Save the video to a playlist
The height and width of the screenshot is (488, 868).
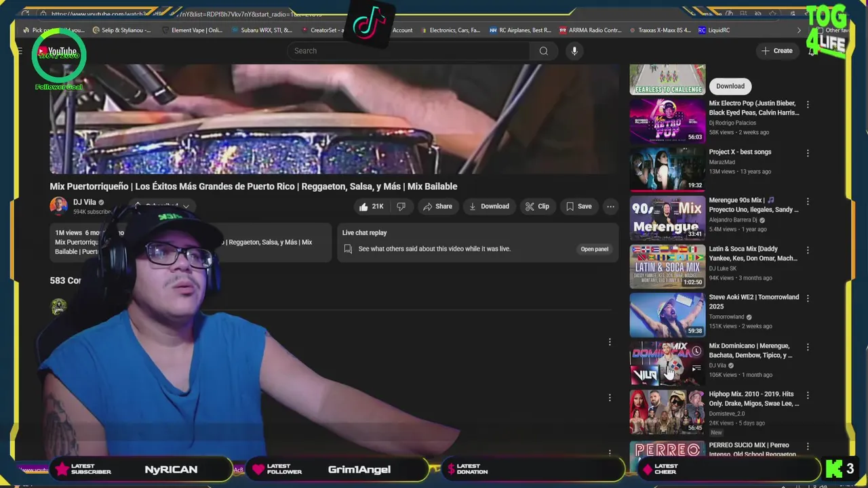click(578, 207)
